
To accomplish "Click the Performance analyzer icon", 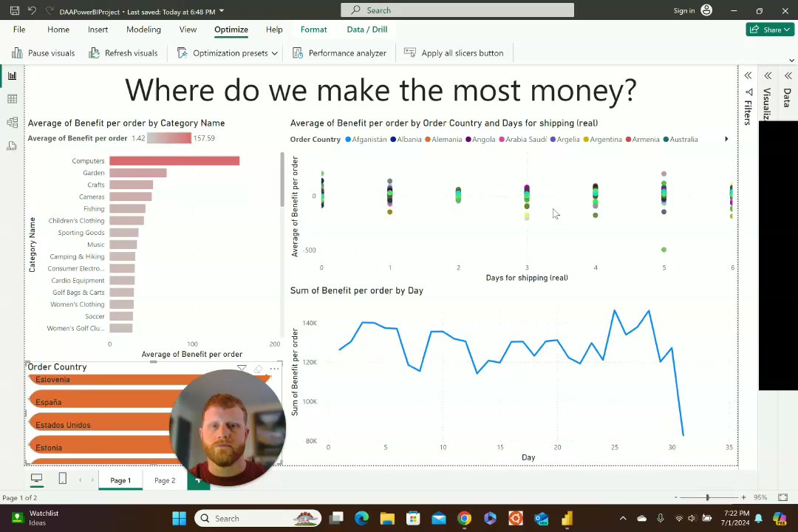I will (x=298, y=53).
